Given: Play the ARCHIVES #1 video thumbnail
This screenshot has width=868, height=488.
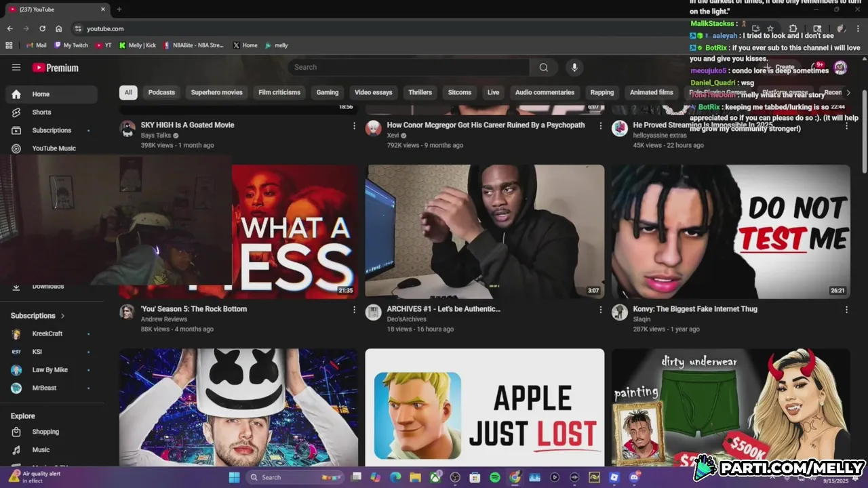Looking at the screenshot, I should tap(485, 231).
